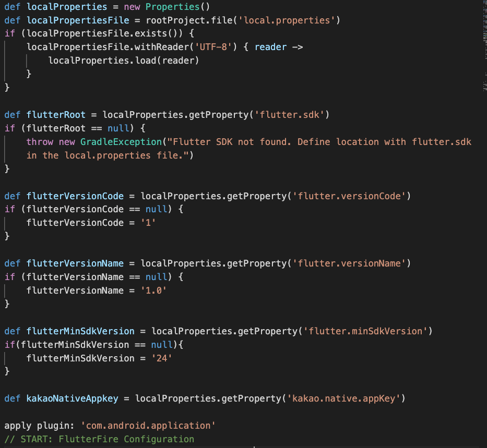Click 'flutterVersionName' in its def line

(75, 263)
